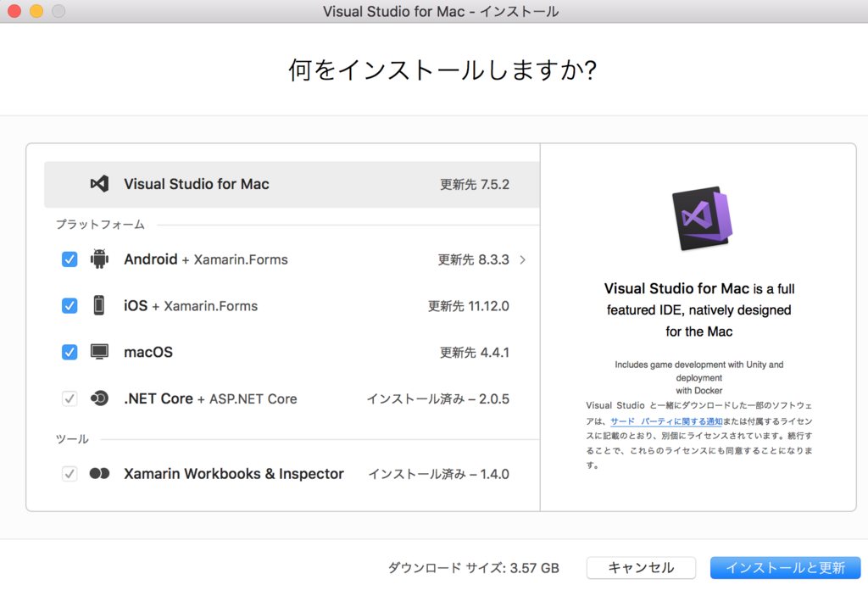Image resolution: width=868 pixels, height=596 pixels.
Task: Click the disabled .NET Core checkbox
Action: pyautogui.click(x=70, y=398)
